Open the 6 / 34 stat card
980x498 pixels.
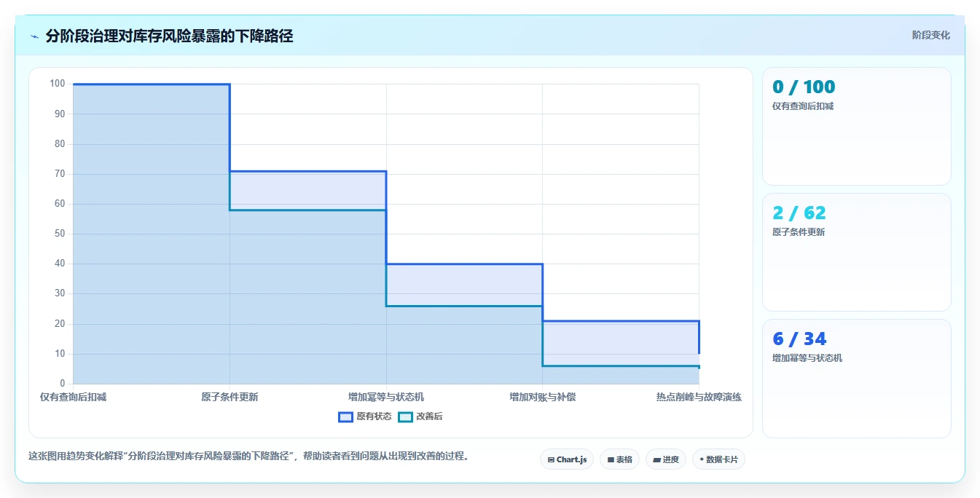(857, 379)
